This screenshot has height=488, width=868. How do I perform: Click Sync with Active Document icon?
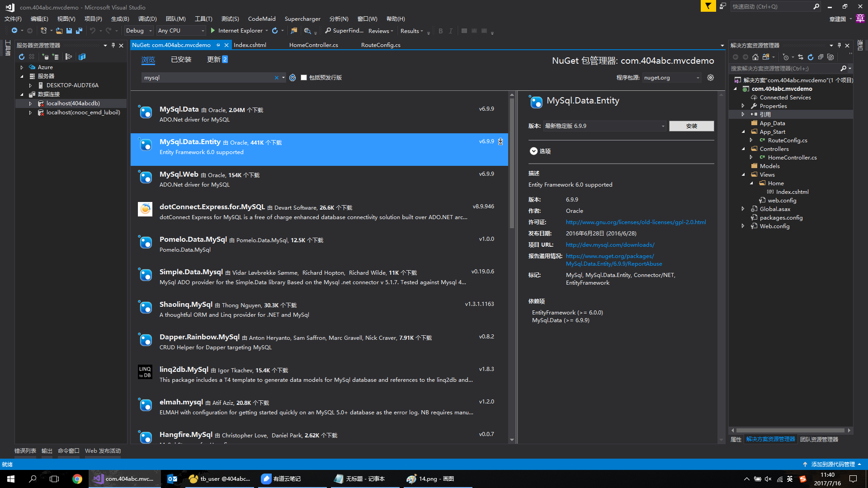(801, 57)
